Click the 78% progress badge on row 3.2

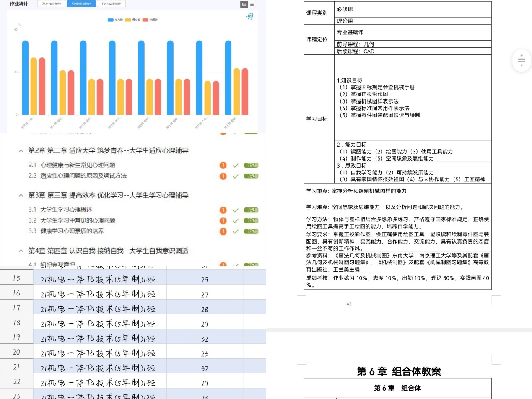(x=251, y=220)
